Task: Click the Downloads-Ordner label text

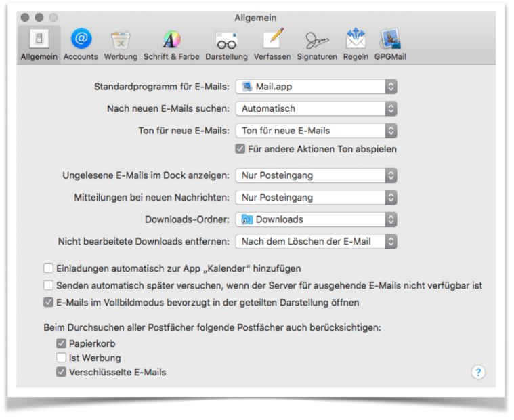Action: pyautogui.click(x=187, y=219)
